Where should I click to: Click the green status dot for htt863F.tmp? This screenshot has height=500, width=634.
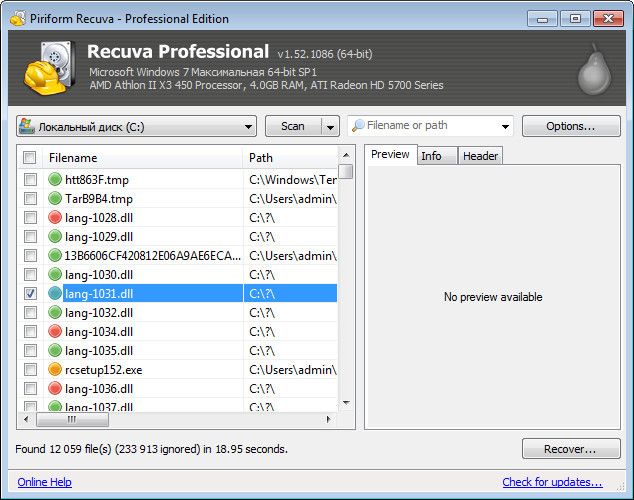click(x=55, y=179)
